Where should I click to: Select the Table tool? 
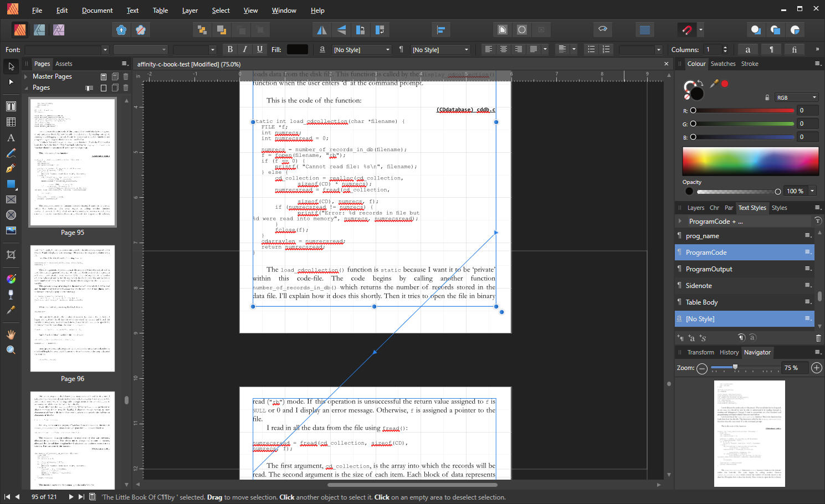[11, 122]
